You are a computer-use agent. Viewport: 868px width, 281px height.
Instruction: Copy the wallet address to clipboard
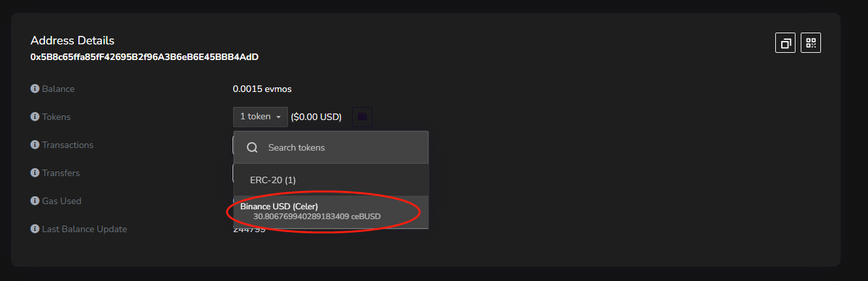click(785, 43)
